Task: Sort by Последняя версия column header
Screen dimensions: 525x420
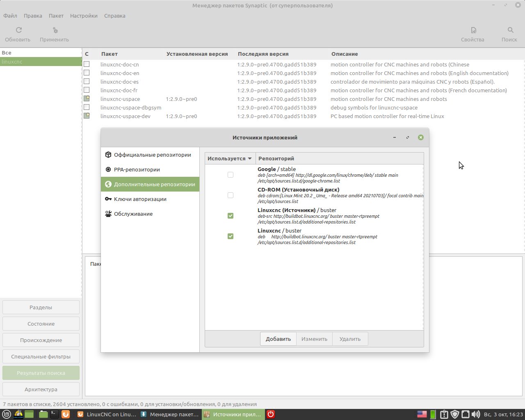Action: click(281, 54)
